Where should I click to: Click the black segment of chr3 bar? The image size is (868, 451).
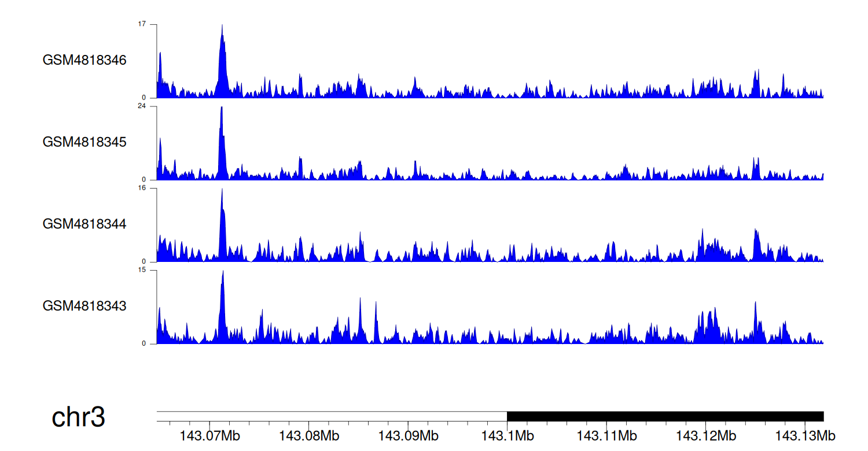tap(665, 416)
